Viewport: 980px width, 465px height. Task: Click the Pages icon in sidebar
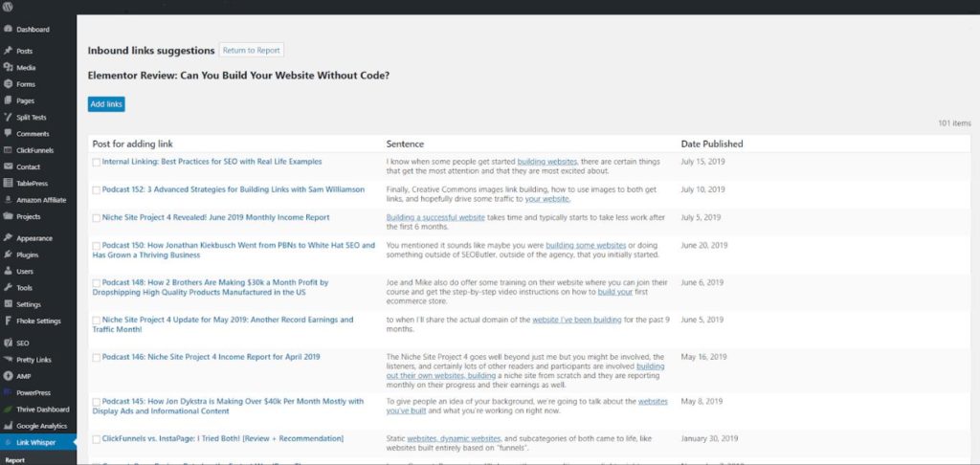(8, 100)
